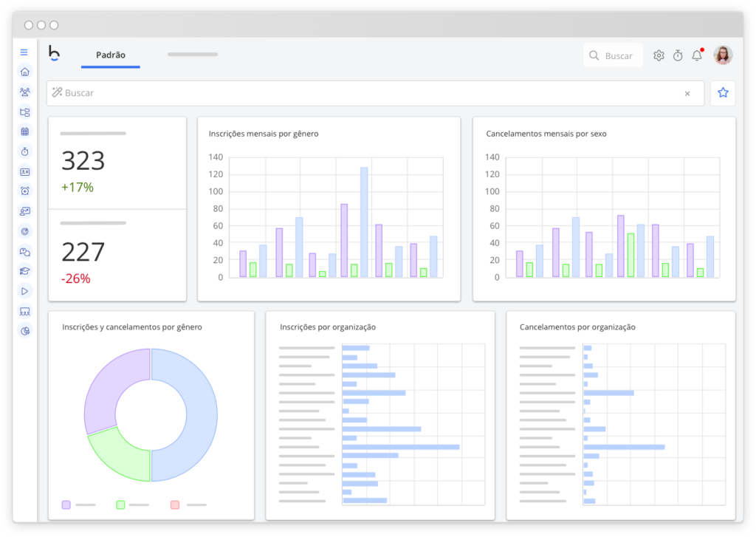Click the Bizneo logo in header
The image size is (756, 537).
point(54,53)
